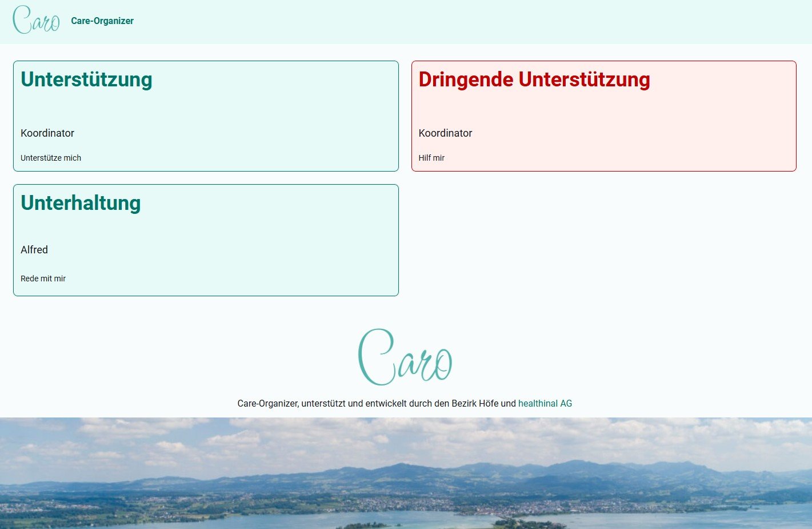Viewport: 812px width, 529px height.
Task: Click 'Hilf mir' text
Action: (x=431, y=158)
